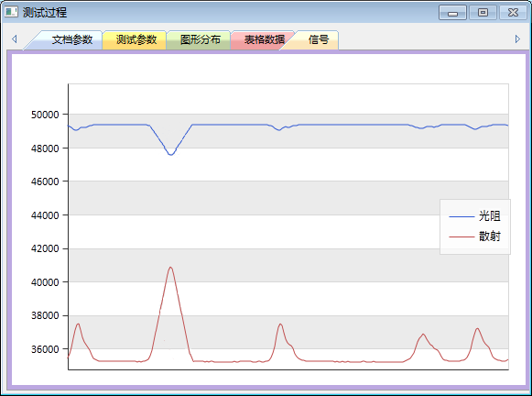Click the 测试过程 title bar text
The image size is (532, 396).
tap(45, 13)
